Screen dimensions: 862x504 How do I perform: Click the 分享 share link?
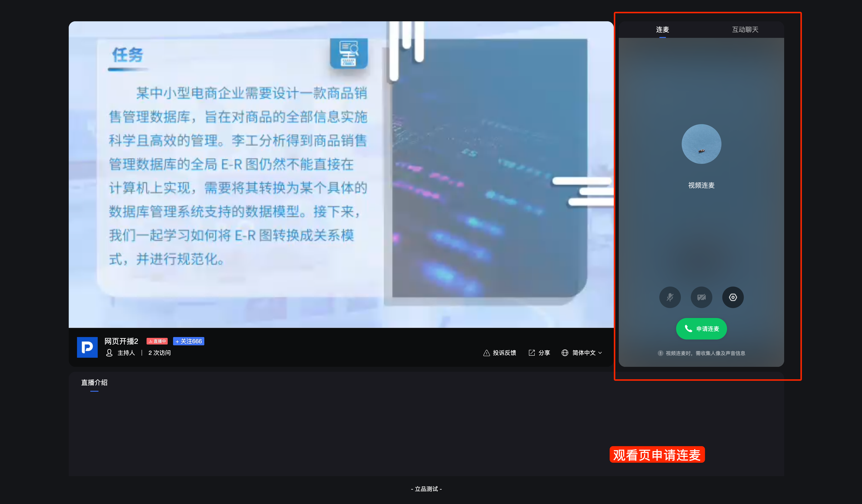539,353
